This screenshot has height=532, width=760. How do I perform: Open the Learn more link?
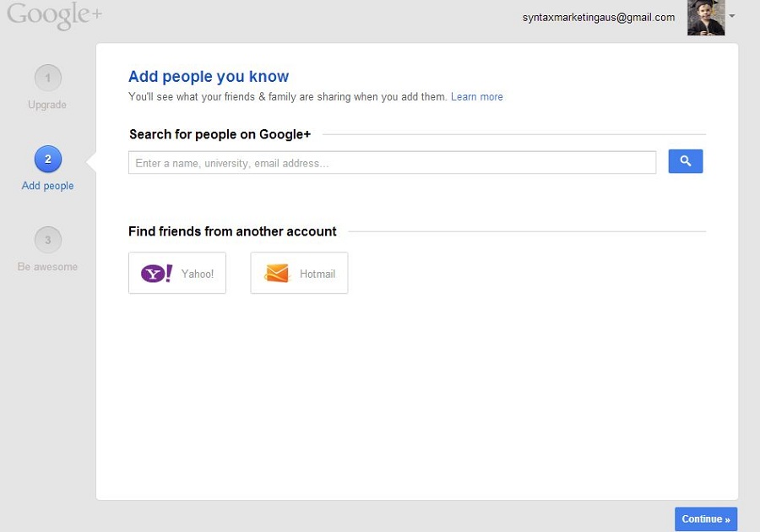point(477,97)
